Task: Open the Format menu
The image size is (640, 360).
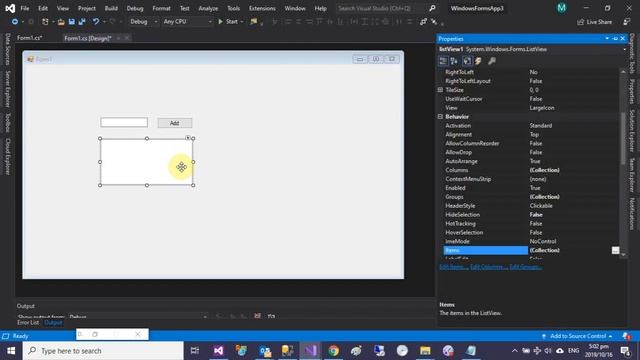Action: pyautogui.click(x=161, y=8)
